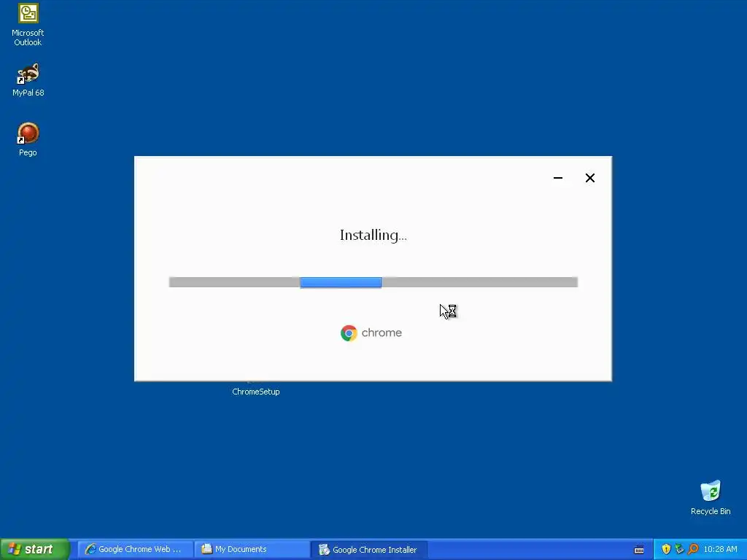Select the MyPal 68 desktop shortcut
The width and height of the screenshot is (747, 560).
pos(28,79)
